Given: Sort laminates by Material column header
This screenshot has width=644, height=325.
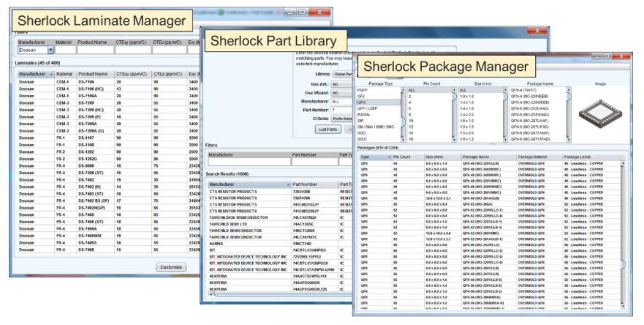Looking at the screenshot, I should (65, 74).
